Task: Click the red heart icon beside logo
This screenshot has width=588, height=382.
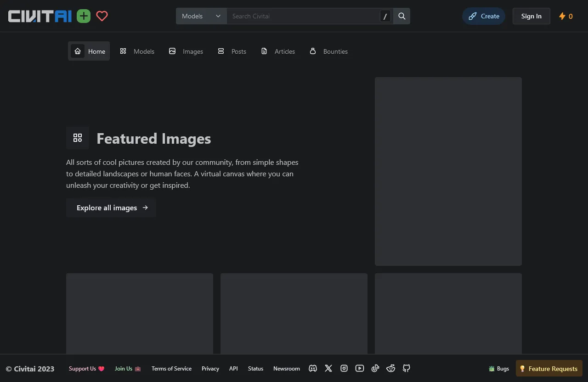Action: 102,17
